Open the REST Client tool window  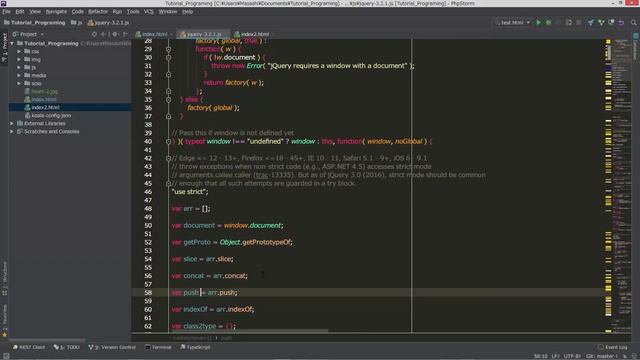(x=29, y=347)
